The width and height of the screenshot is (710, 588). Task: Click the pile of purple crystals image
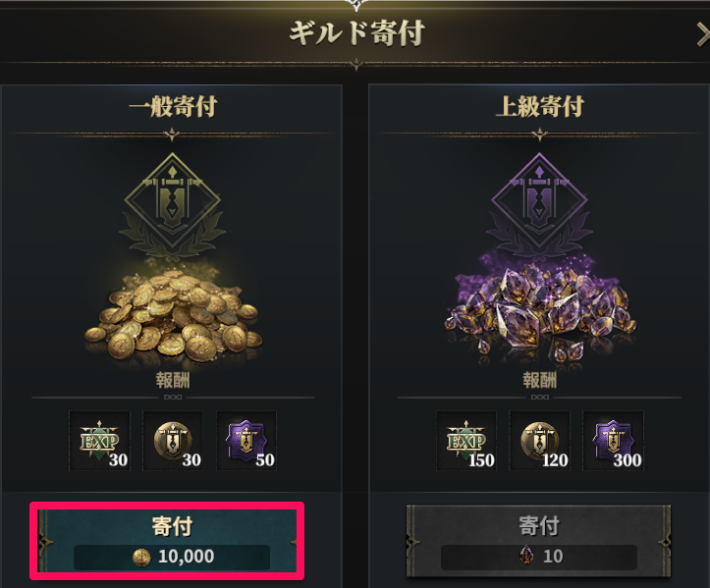[x=540, y=312]
